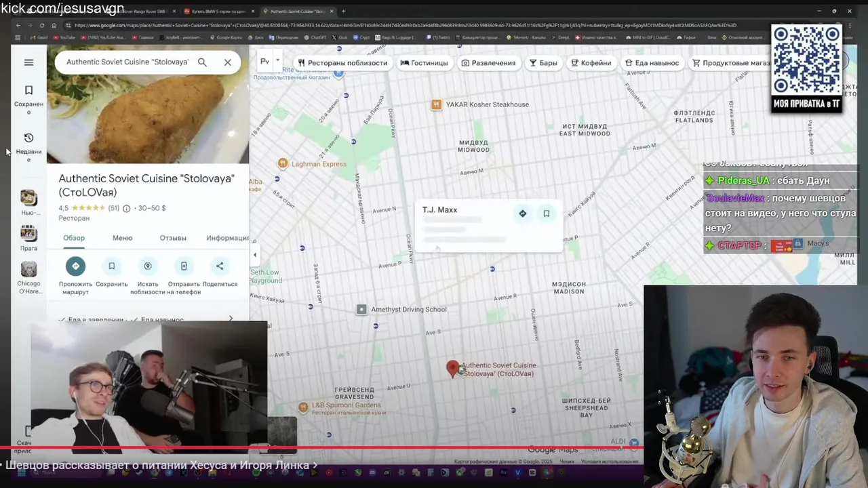
Task: Go back with the browser back arrow
Action: point(18,25)
